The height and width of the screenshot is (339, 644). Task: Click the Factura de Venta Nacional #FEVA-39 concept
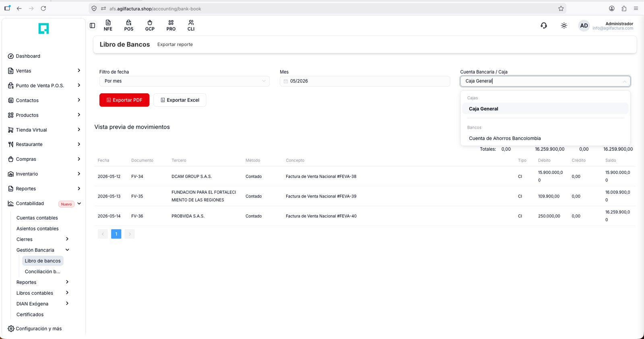click(x=321, y=196)
